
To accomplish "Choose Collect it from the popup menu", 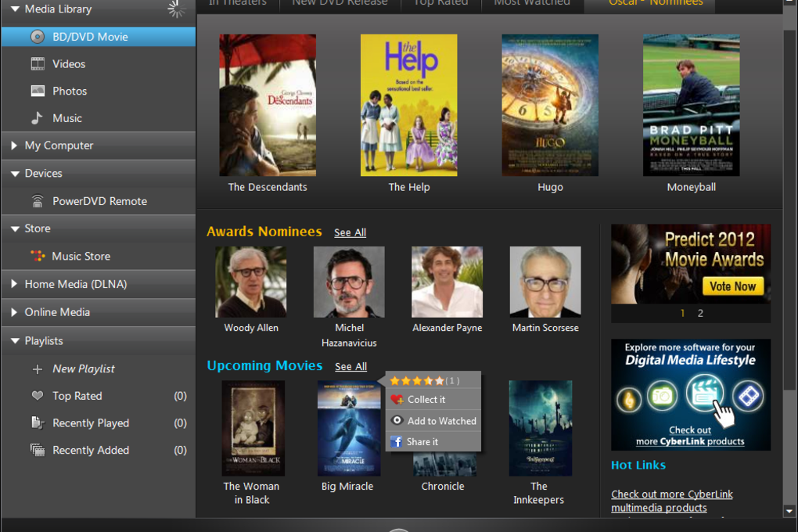I will tap(433, 400).
